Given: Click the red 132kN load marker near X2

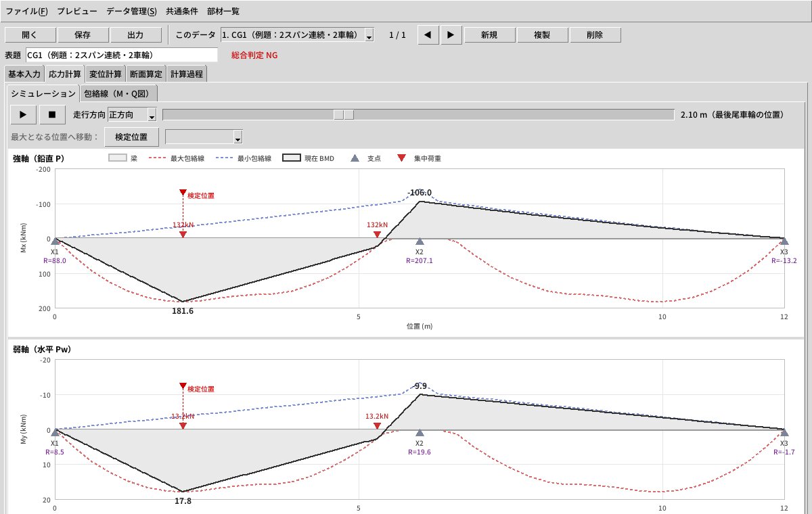Looking at the screenshot, I should [378, 234].
